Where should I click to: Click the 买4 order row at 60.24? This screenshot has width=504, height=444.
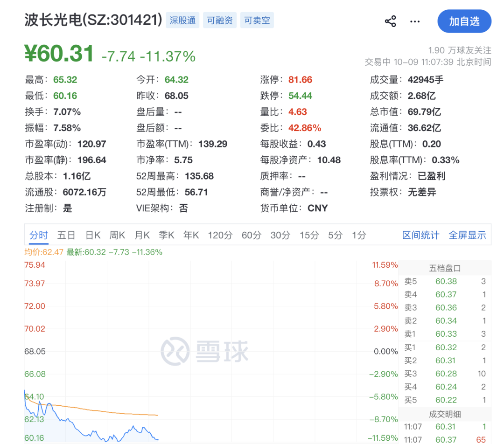(445, 387)
